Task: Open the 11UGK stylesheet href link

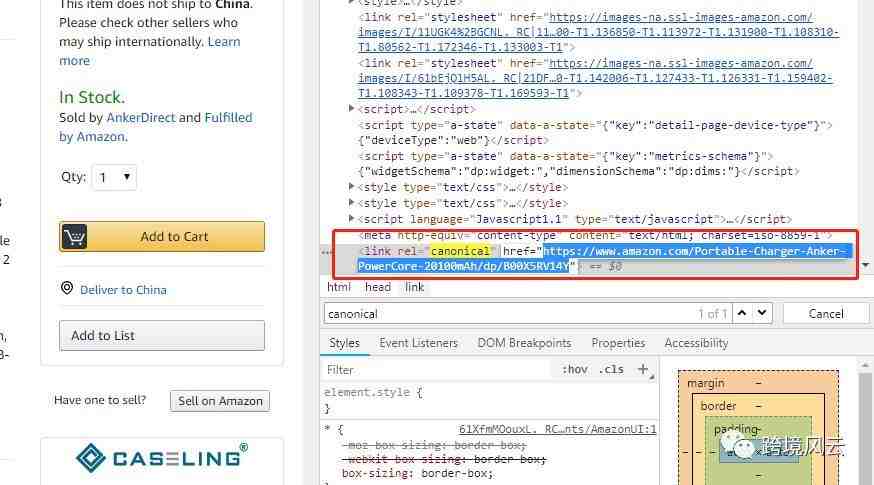Action: pos(598,32)
